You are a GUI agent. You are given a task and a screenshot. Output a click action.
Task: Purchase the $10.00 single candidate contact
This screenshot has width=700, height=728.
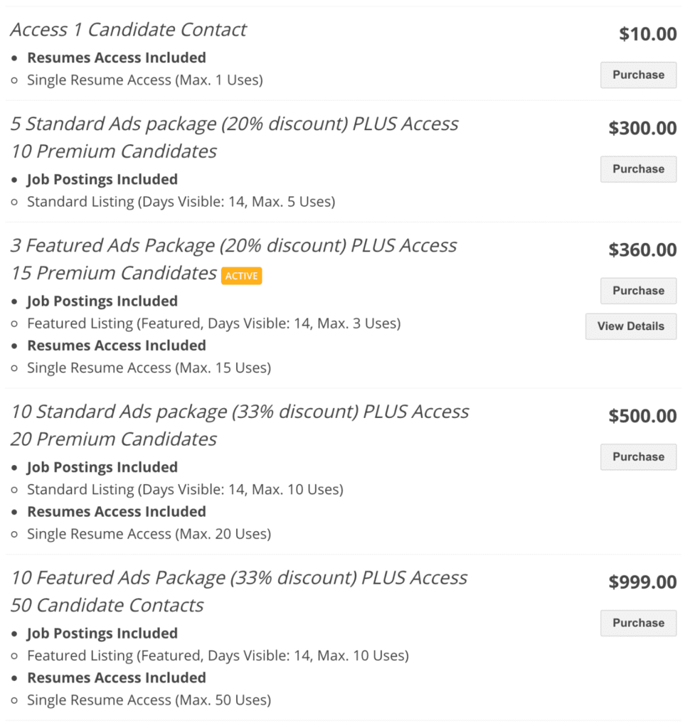click(x=638, y=75)
